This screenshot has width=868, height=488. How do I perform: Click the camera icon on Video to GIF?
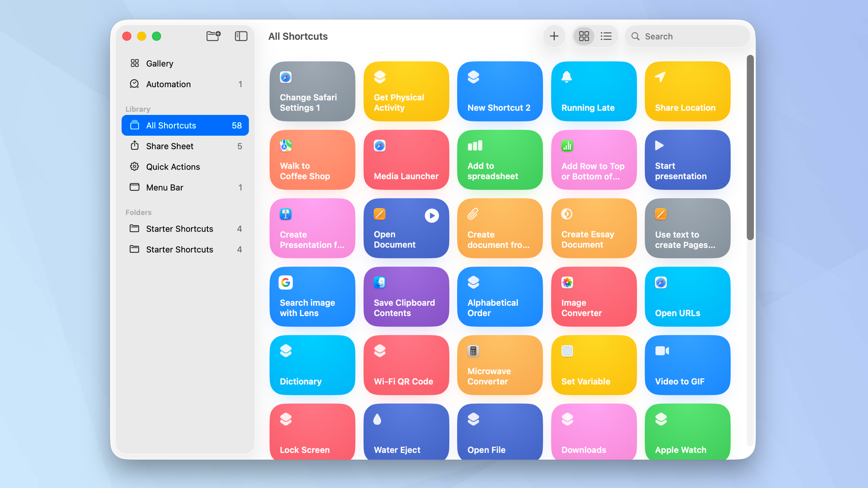click(661, 351)
